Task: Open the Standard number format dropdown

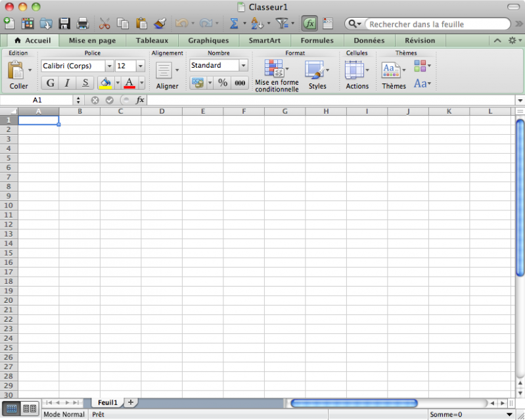Action: [x=243, y=66]
